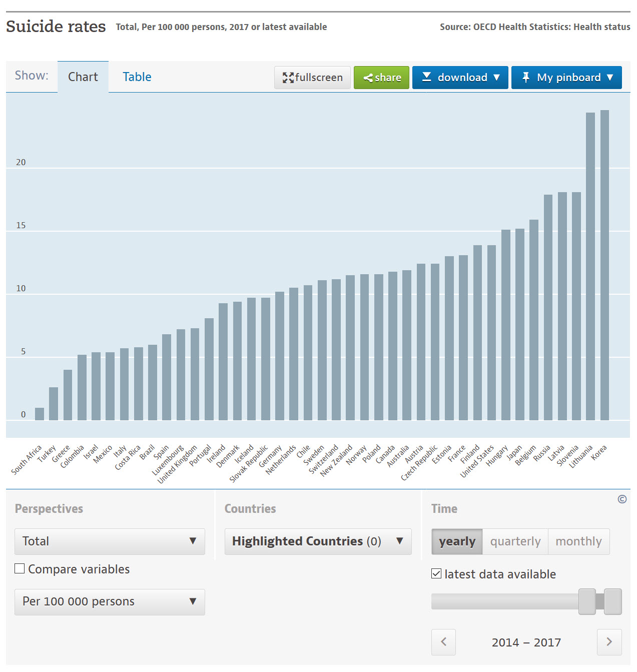Switch to the Chart tab

pos(83,77)
